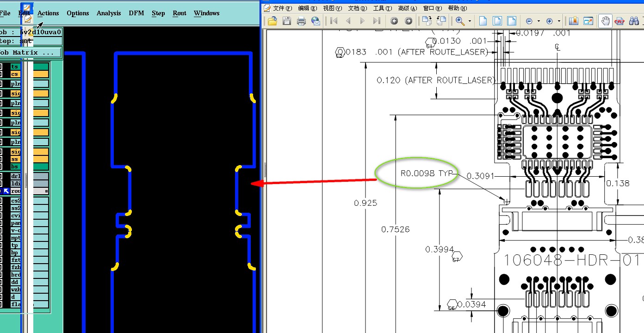Toggle checkbox for cs layer
Screen dimensions: 644x333
pos(1,74)
